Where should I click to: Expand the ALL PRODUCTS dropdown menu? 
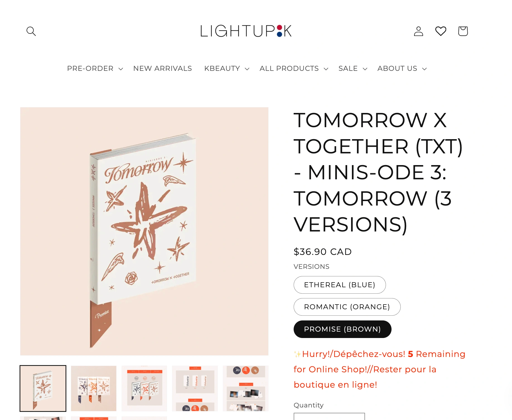pyautogui.click(x=294, y=68)
